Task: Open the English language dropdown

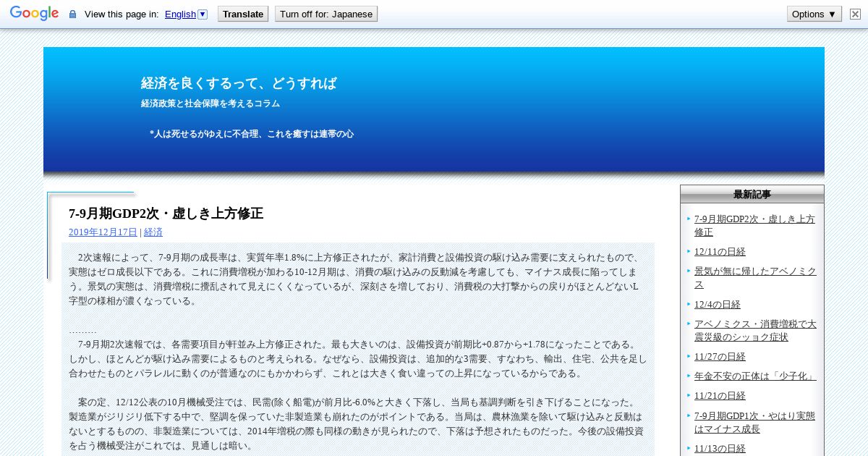Action: point(186,14)
